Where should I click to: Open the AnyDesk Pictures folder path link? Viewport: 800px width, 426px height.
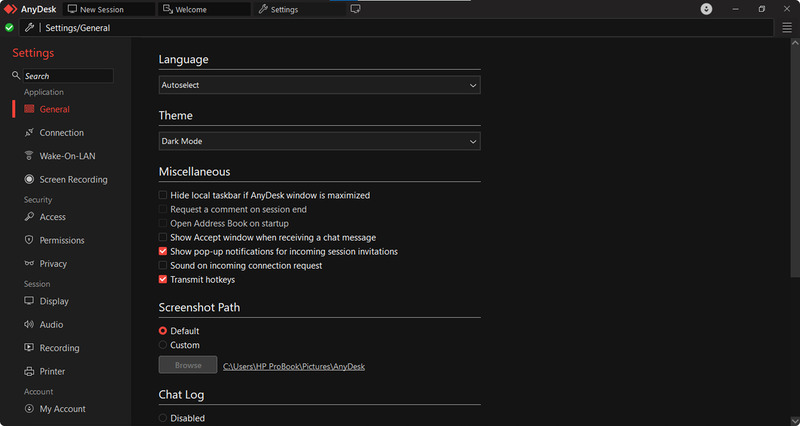[x=293, y=367]
